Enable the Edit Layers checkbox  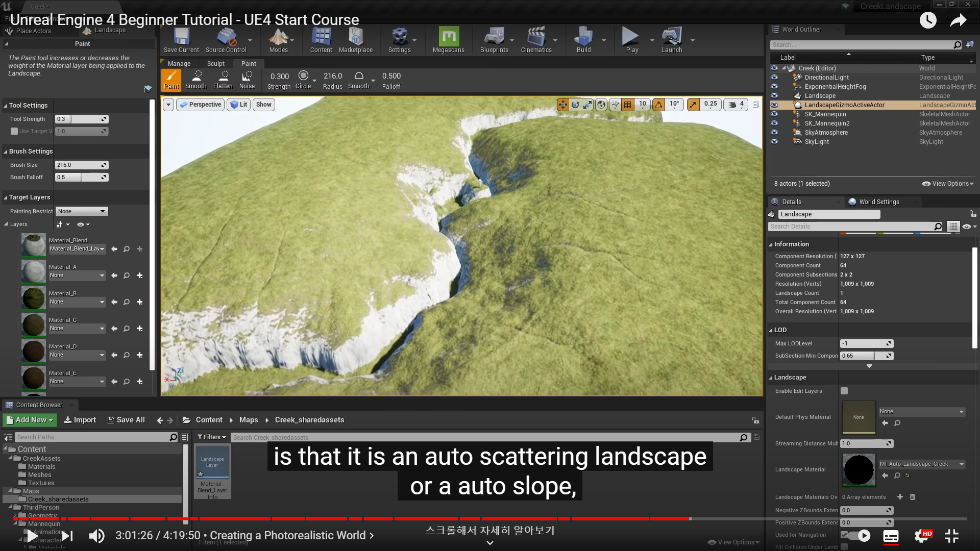click(844, 391)
